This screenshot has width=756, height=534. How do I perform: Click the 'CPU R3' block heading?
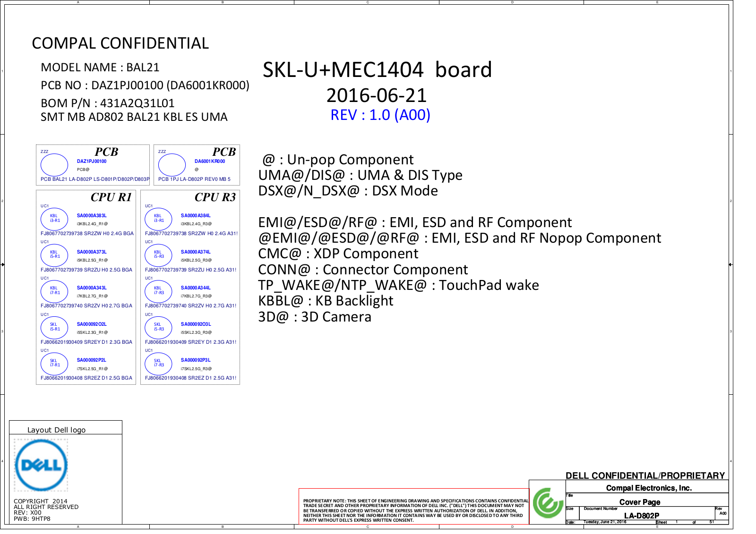(x=215, y=197)
